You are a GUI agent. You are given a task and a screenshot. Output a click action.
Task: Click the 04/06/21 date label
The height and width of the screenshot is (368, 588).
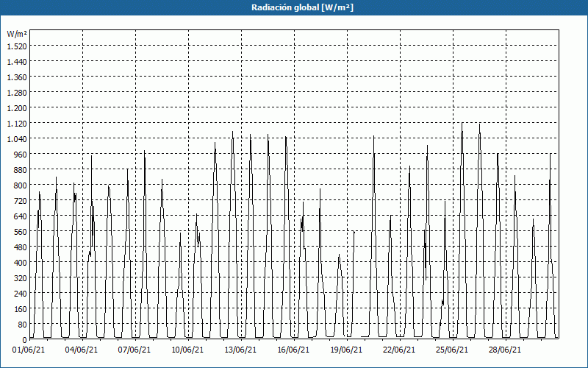pos(82,350)
